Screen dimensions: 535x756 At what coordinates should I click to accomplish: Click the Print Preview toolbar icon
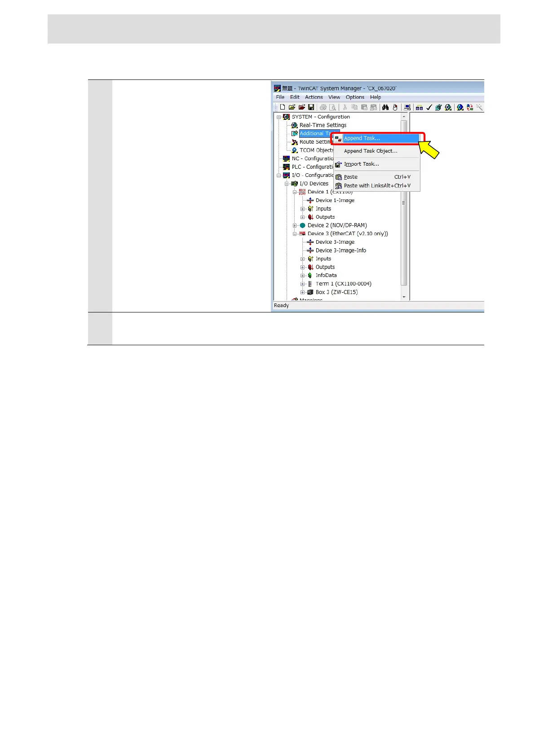coord(332,107)
